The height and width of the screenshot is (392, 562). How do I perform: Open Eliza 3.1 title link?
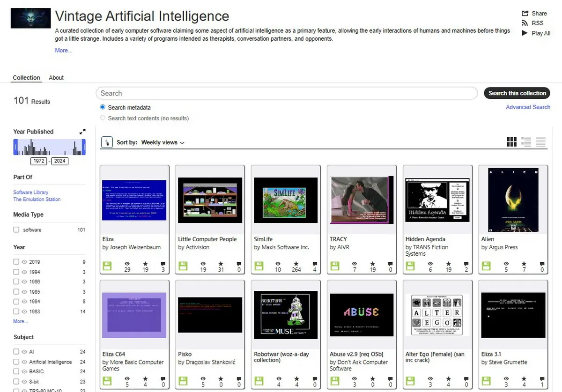pyautogui.click(x=491, y=355)
